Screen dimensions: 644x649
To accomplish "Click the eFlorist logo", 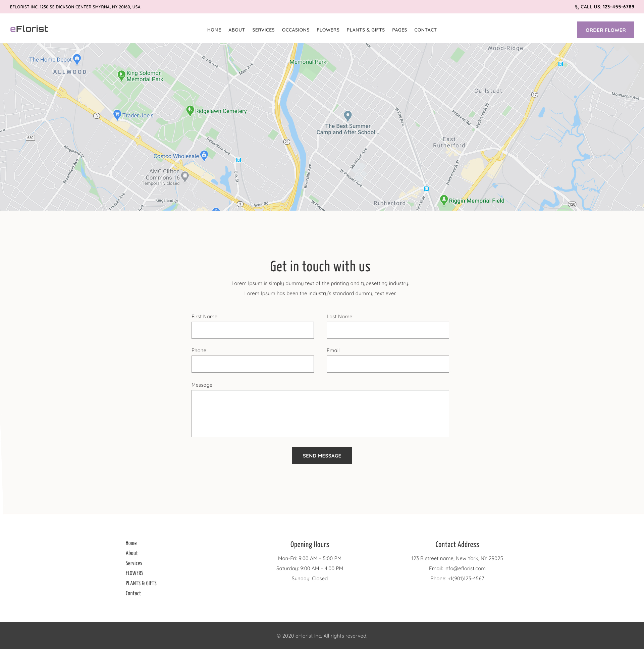I will [29, 29].
